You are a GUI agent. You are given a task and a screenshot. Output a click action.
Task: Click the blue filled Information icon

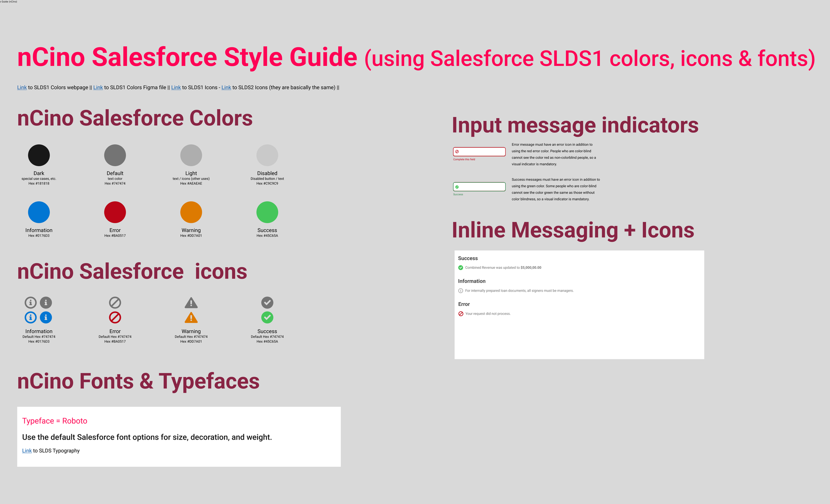click(x=46, y=317)
